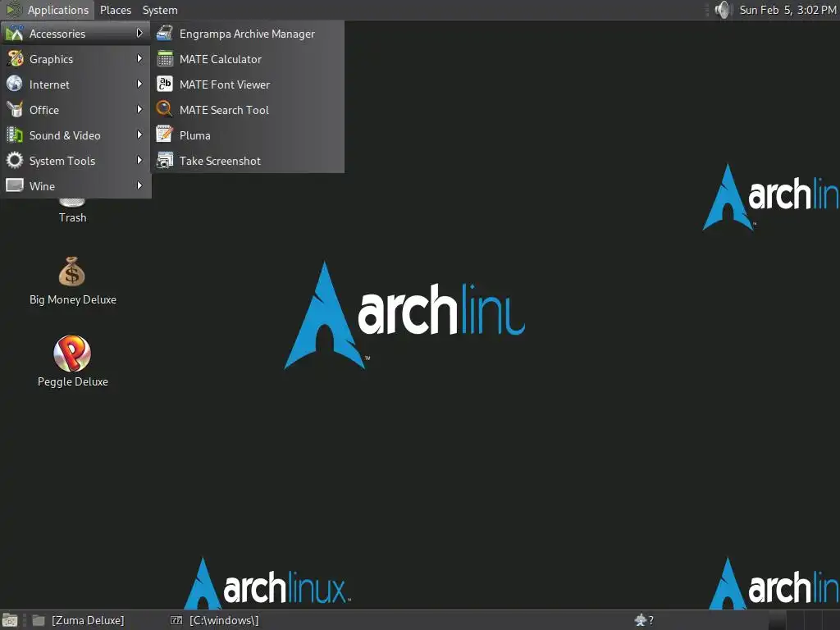840x630 pixels.
Task: Open the System menu
Action: pos(160,10)
